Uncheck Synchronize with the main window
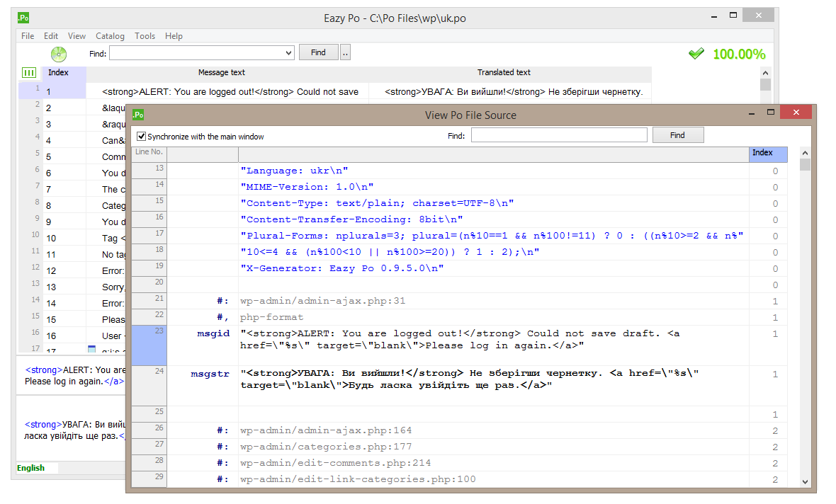This screenshot has height=504, width=836. point(142,136)
